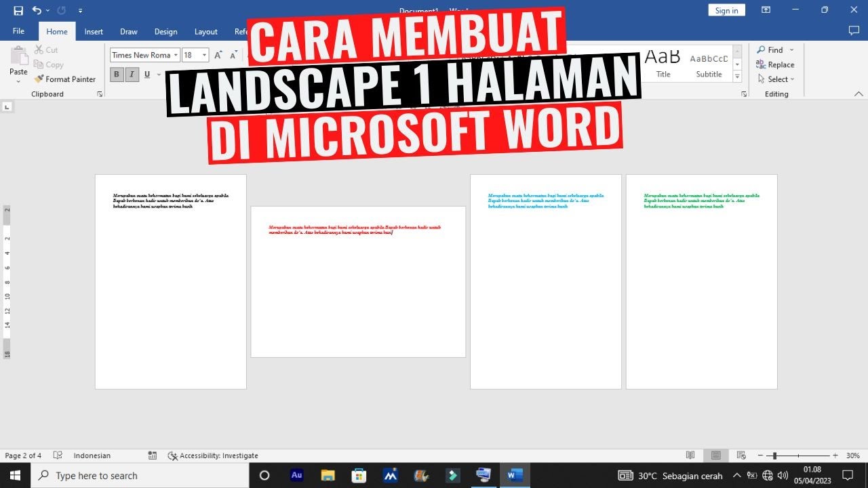The image size is (868, 488).
Task: Open the Styles pane launcher
Action: tap(745, 94)
